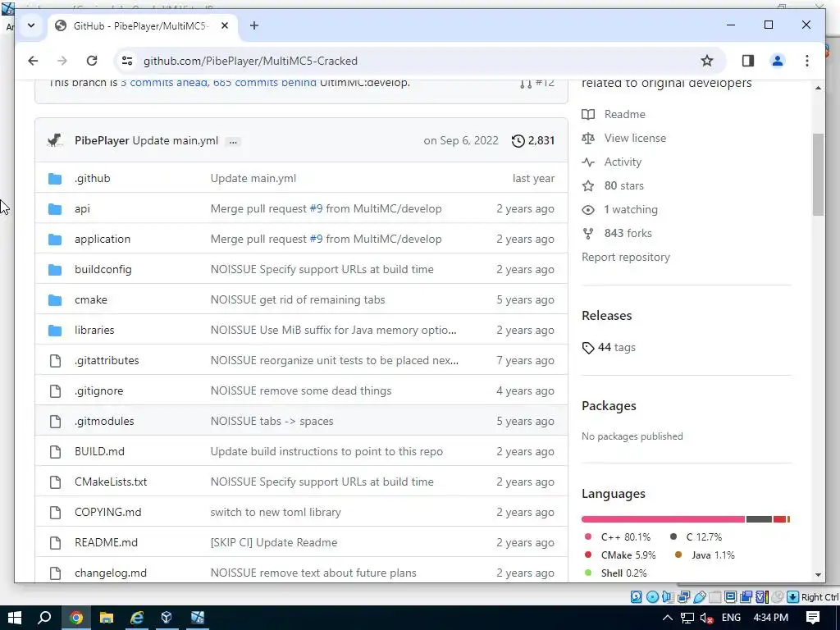Open the notification center icon
This screenshot has width=840, height=630.
coord(813,619)
